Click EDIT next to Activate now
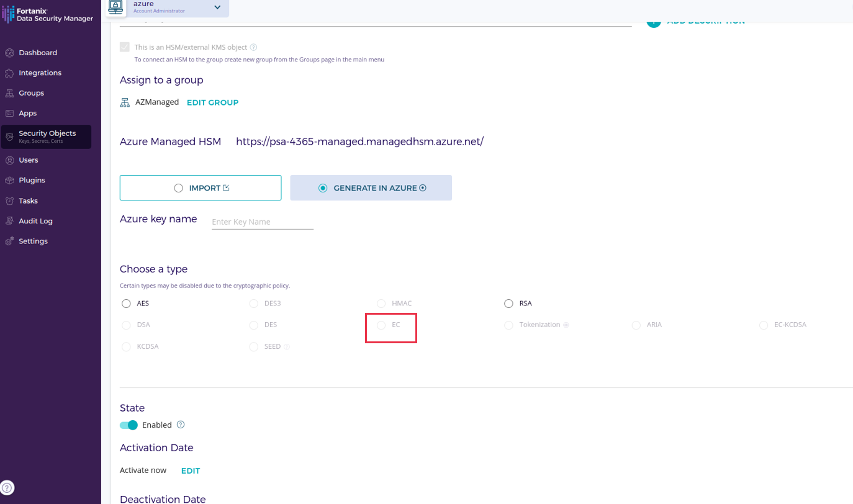The height and width of the screenshot is (504, 853). point(190,471)
